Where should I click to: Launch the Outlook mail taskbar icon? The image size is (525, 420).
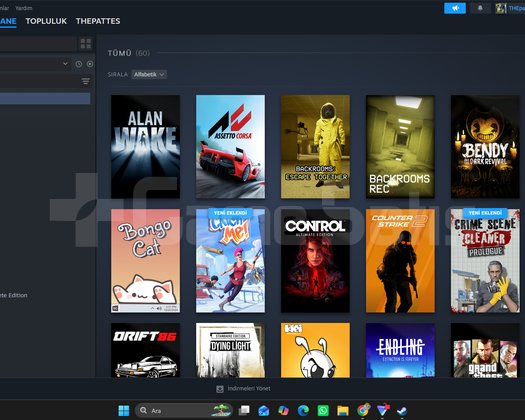coord(264,410)
